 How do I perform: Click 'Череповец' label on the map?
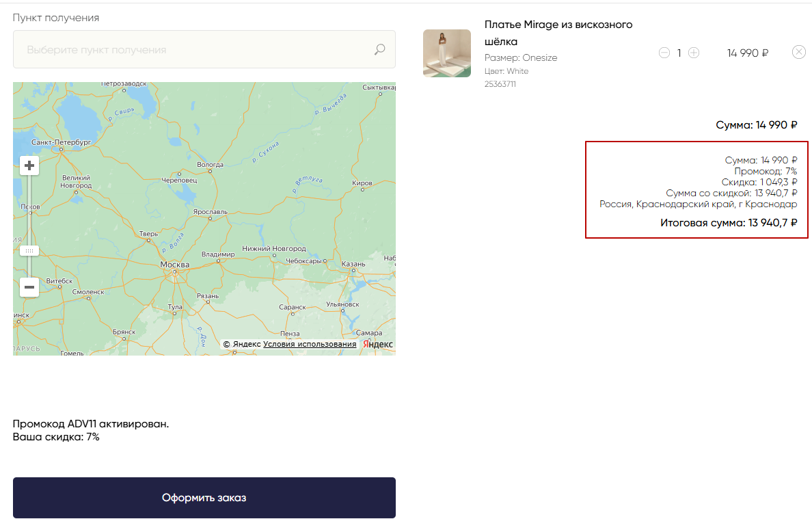pos(179,181)
